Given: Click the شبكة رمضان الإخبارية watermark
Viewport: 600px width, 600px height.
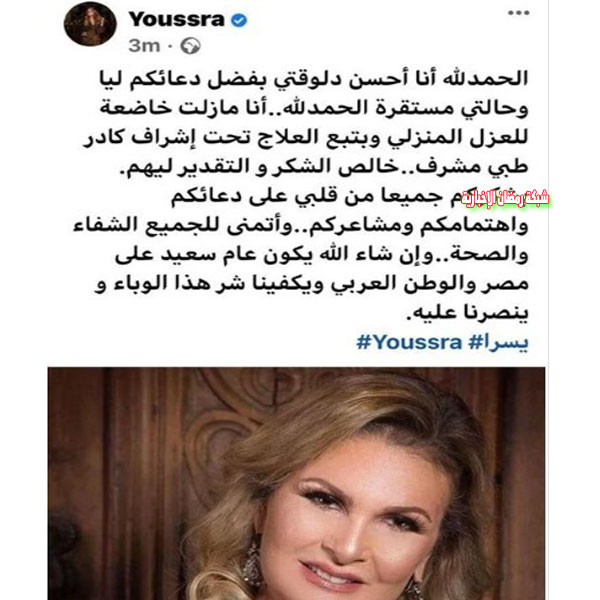Looking at the screenshot, I should 505,198.
